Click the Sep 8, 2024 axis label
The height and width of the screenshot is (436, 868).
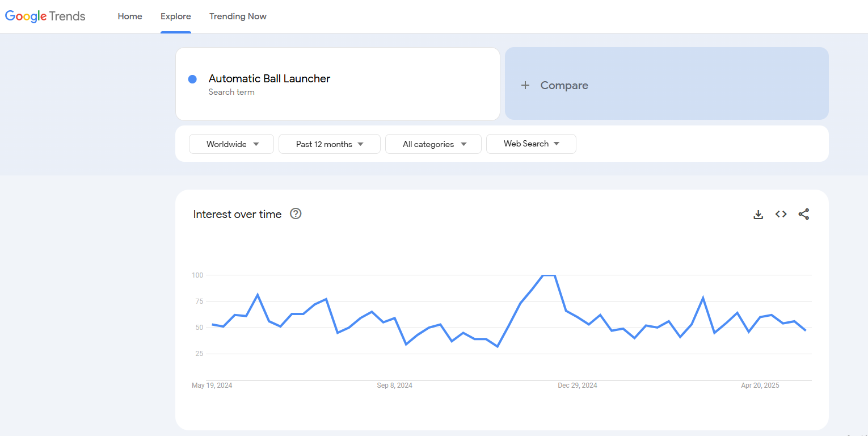pyautogui.click(x=395, y=385)
